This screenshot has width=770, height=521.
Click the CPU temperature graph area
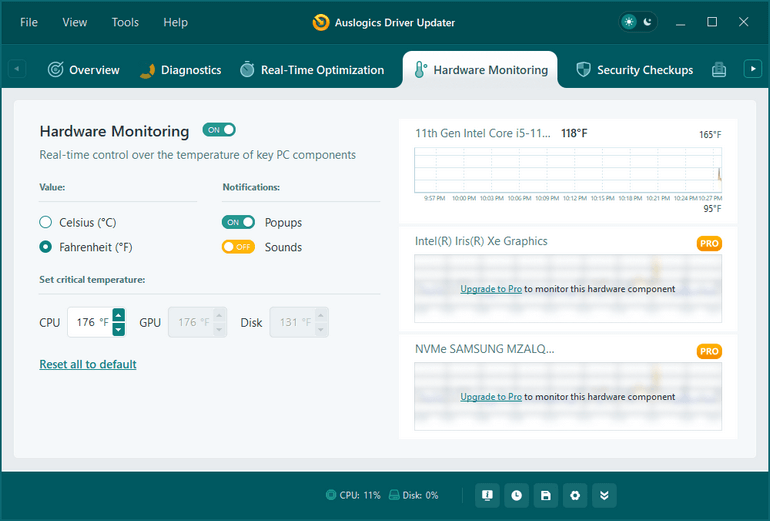(x=568, y=170)
